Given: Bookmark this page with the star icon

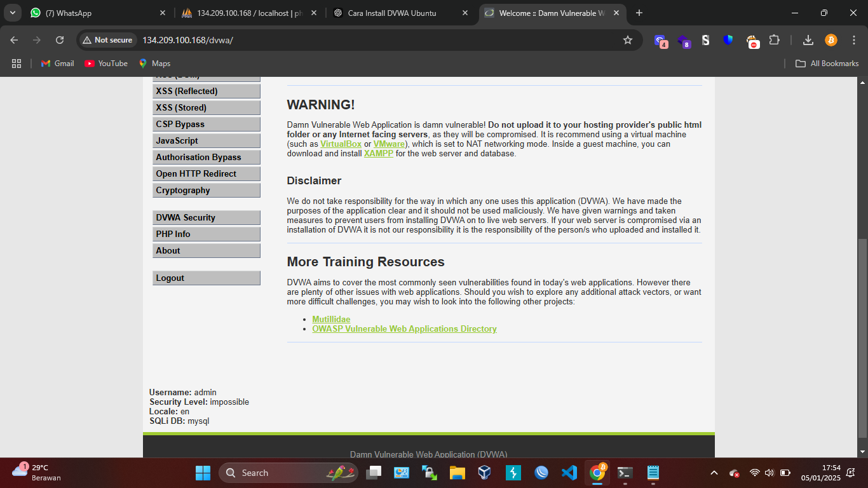Looking at the screenshot, I should (x=628, y=40).
